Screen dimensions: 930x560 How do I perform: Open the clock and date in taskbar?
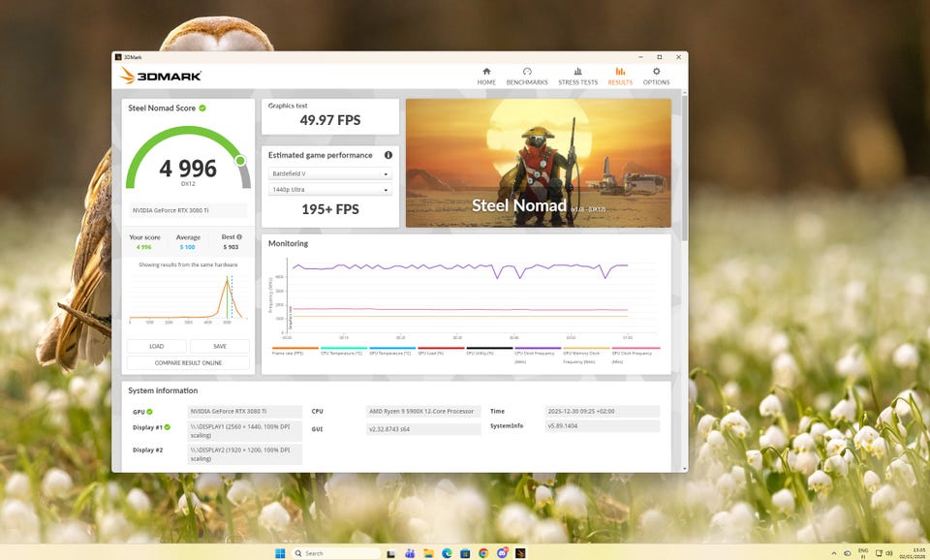[914, 553]
